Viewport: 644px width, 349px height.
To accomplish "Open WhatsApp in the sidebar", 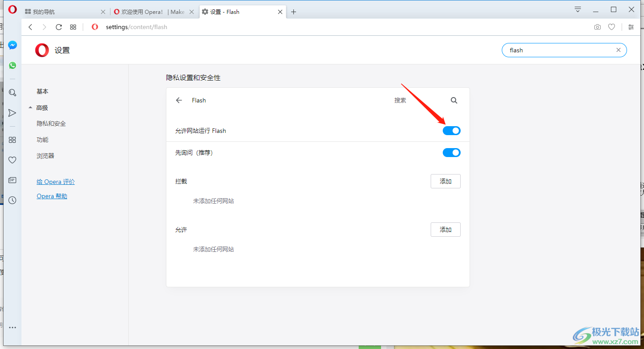I will [x=13, y=65].
